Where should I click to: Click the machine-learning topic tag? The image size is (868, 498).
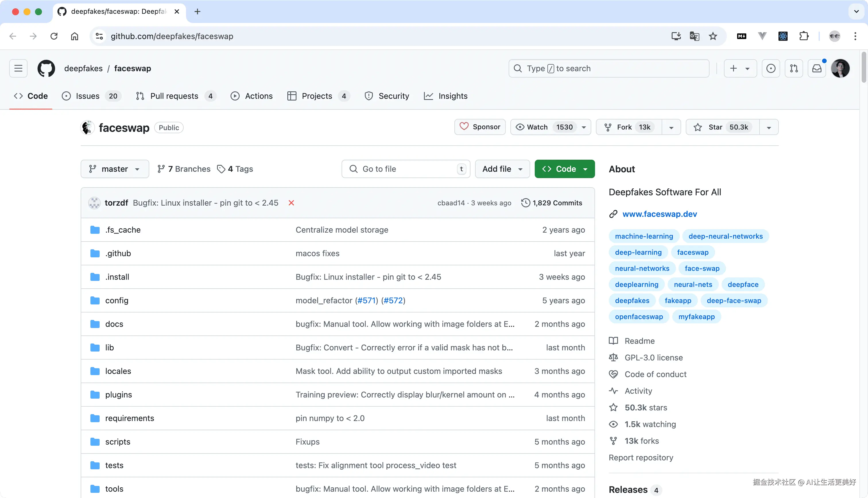coord(644,236)
